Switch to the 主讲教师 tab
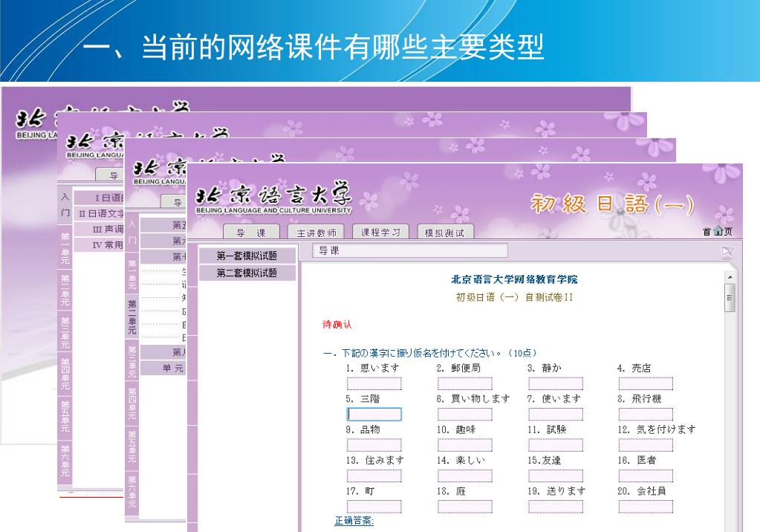Viewport: 760px width, 532px height. point(316,233)
